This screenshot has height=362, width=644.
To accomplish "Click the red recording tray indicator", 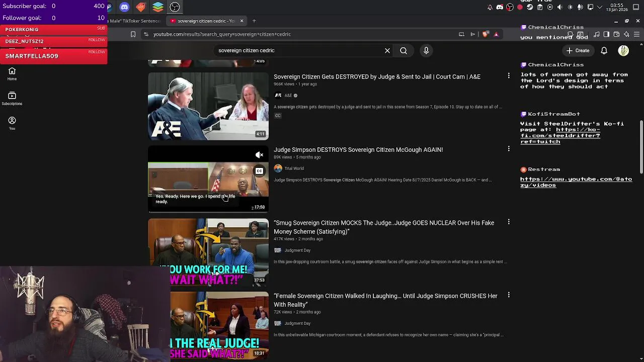I will [x=520, y=7].
